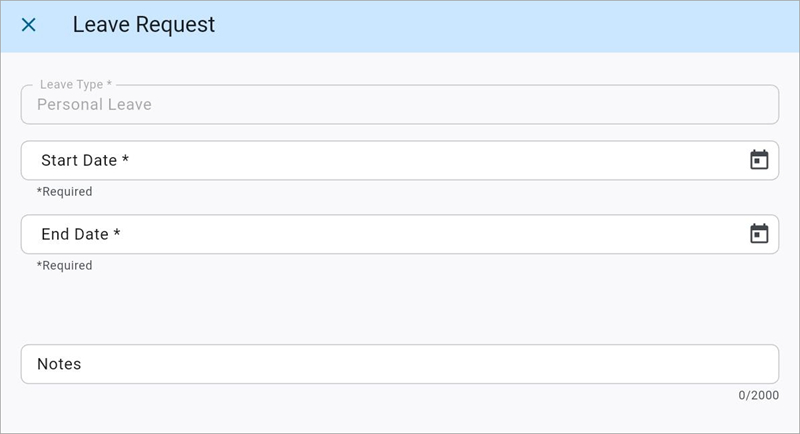Click the "End Date *" label text
This screenshot has height=434, width=800.
(80, 234)
